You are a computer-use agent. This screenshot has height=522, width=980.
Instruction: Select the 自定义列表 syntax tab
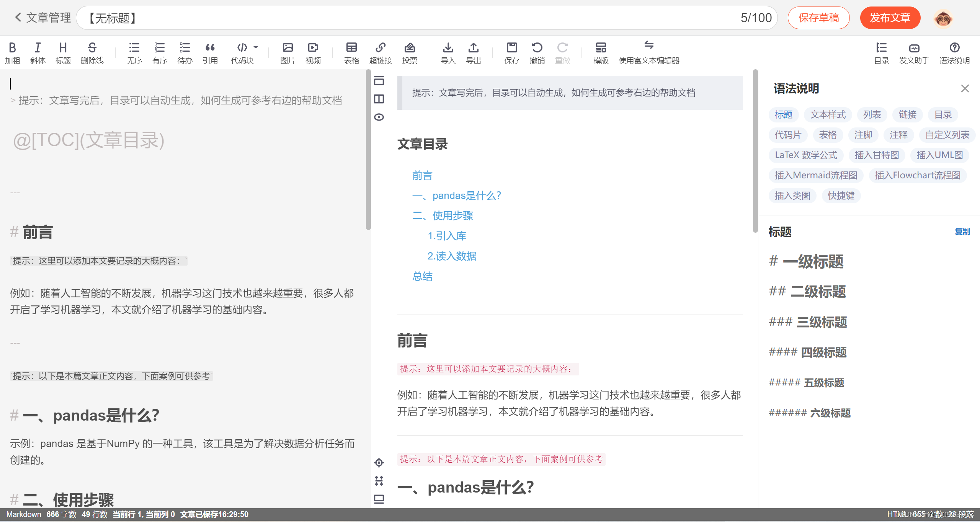[947, 135]
